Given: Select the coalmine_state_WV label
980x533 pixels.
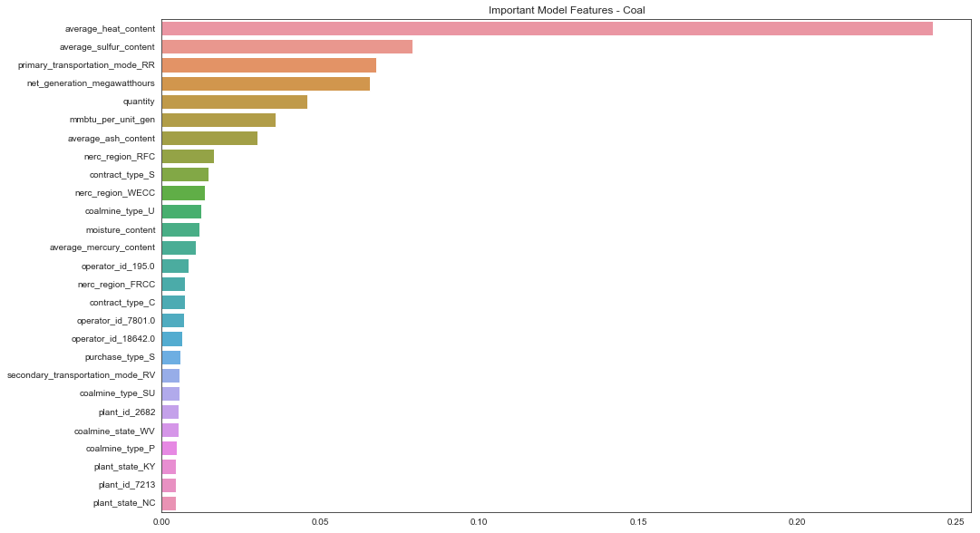Looking at the screenshot, I should click(114, 431).
